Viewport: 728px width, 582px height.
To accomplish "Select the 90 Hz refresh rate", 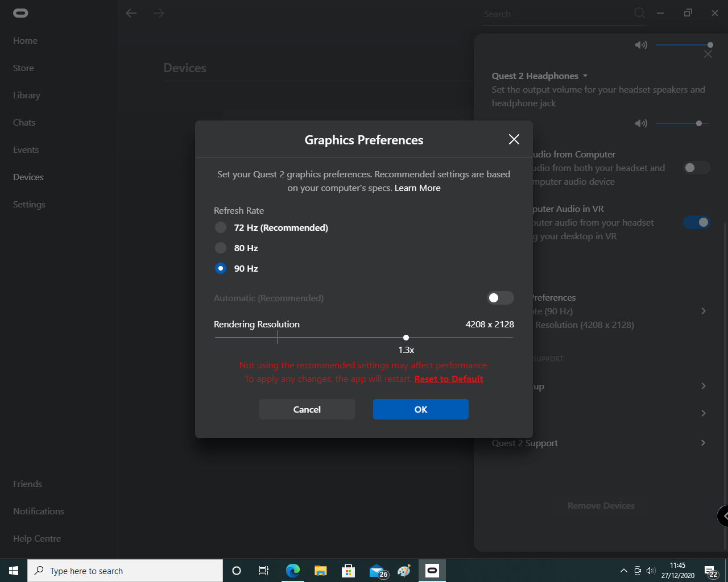I will pos(221,268).
